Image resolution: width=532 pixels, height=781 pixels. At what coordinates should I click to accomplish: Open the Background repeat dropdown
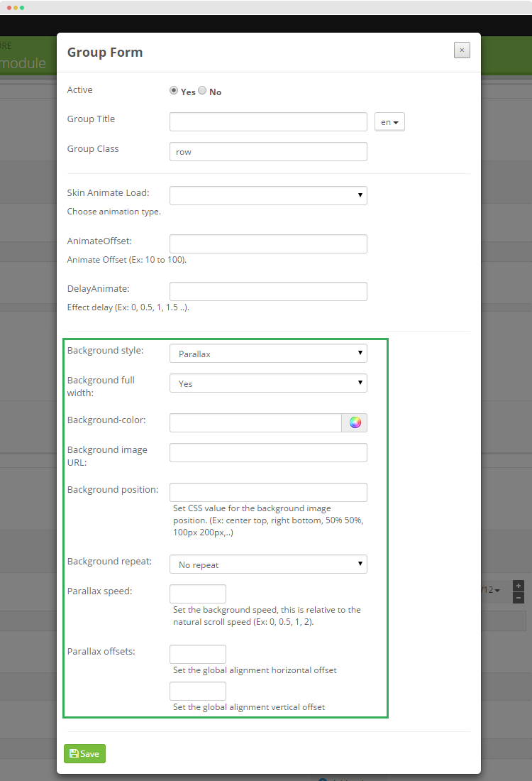tap(268, 564)
